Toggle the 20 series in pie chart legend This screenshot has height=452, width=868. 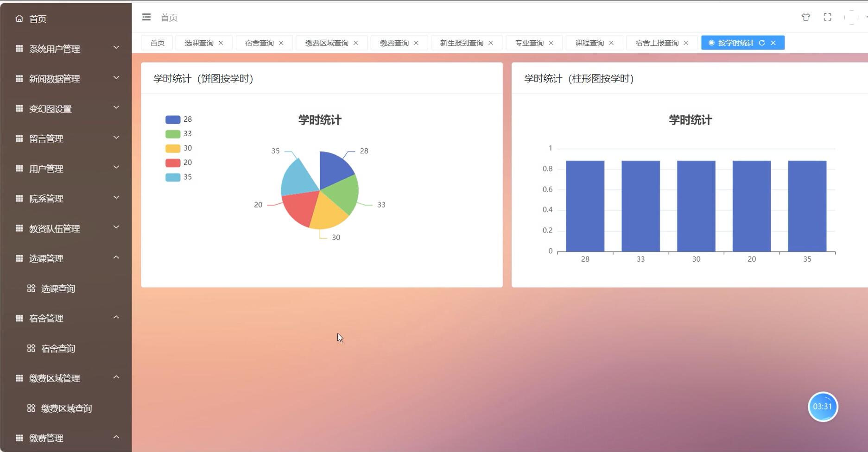coord(179,162)
